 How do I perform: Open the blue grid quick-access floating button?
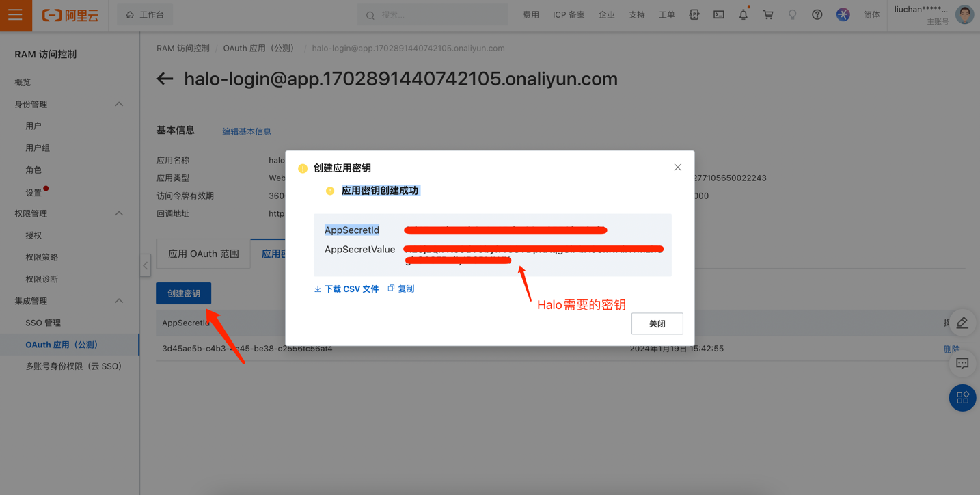962,398
